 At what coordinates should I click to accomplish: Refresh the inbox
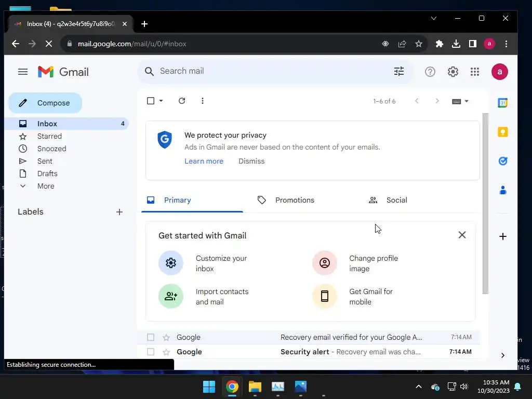coord(182,101)
